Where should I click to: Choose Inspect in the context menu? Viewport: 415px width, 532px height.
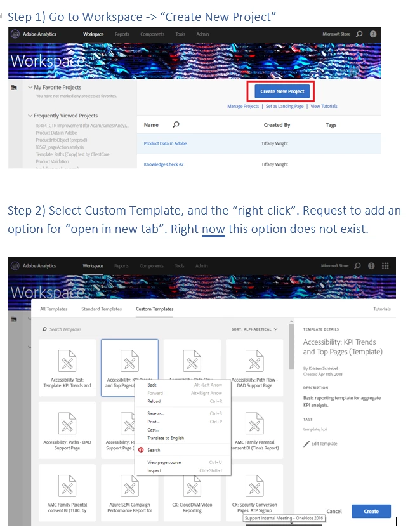coord(183,470)
